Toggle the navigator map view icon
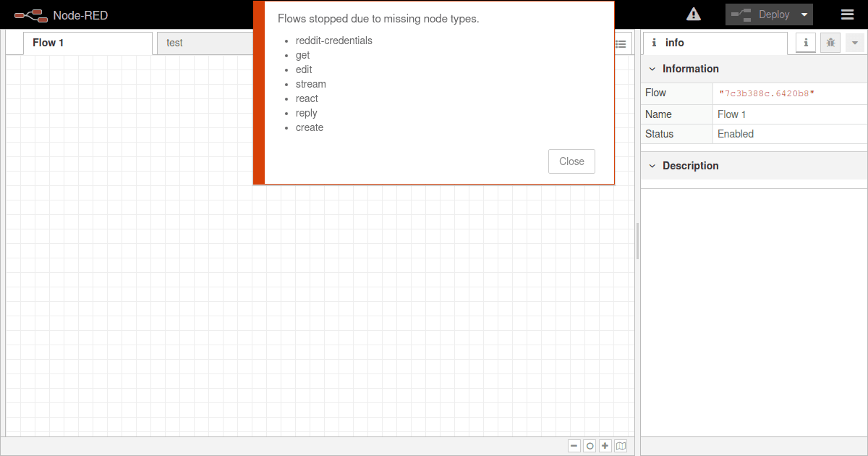 [621, 445]
